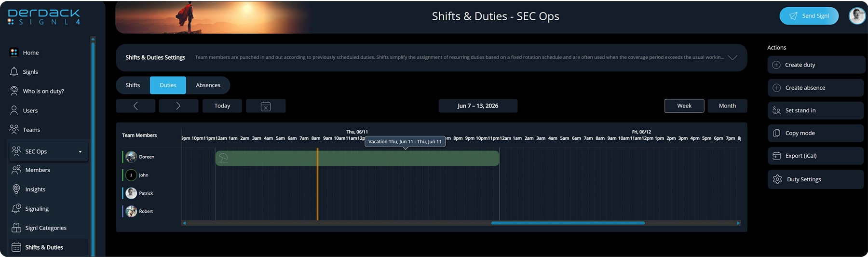This screenshot has height=257, width=868.
Task: Switch to Month view
Action: pyautogui.click(x=727, y=106)
